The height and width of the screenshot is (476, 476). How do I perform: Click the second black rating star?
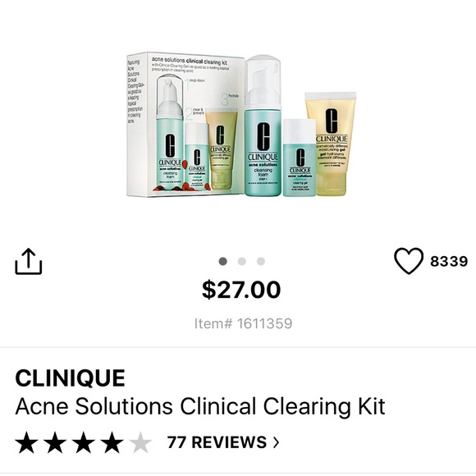pyautogui.click(x=55, y=442)
